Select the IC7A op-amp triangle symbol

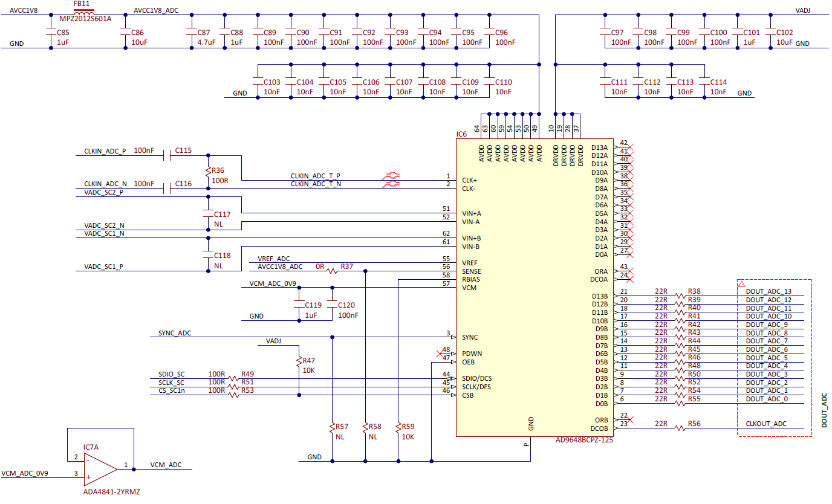[x=101, y=469]
